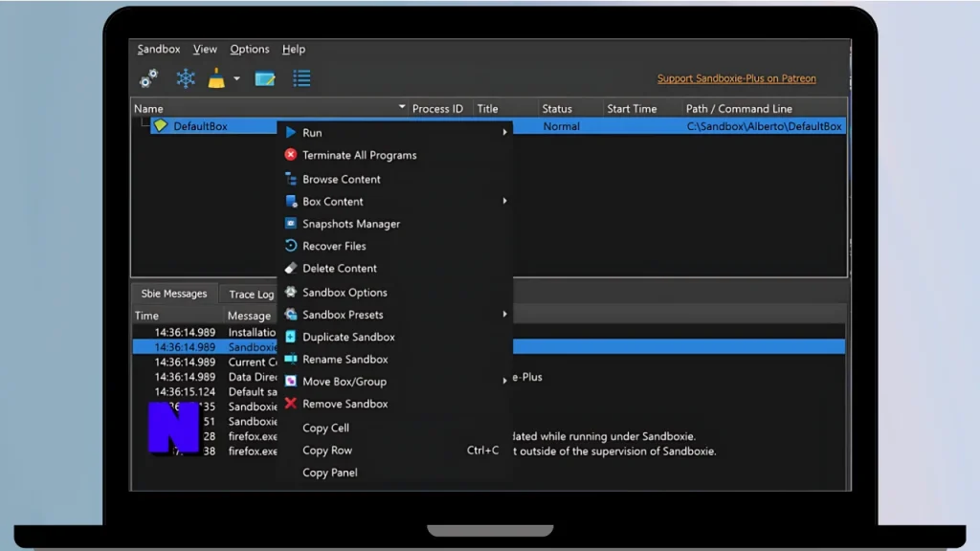Click the Time column header in messages
980x551 pixels.
click(x=177, y=316)
